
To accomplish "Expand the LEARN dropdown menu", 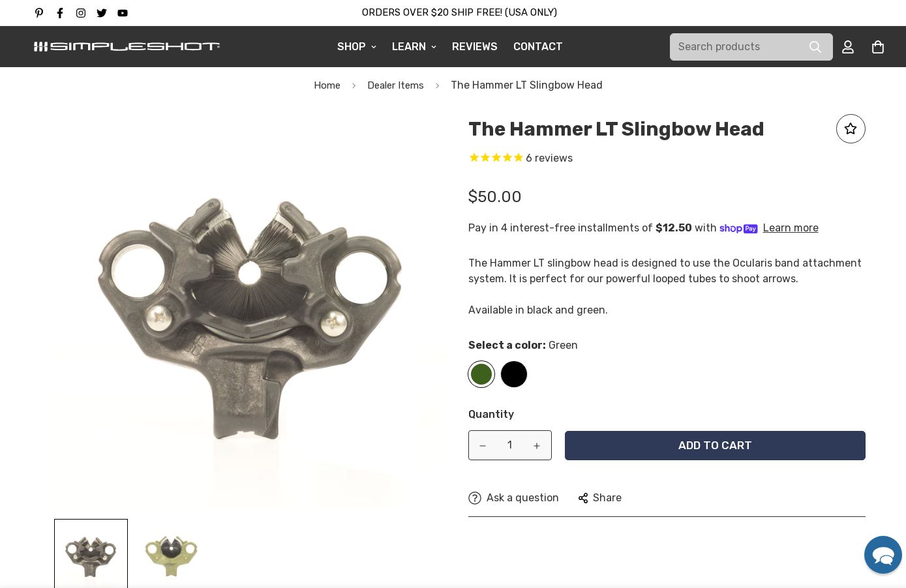I will pos(414,47).
